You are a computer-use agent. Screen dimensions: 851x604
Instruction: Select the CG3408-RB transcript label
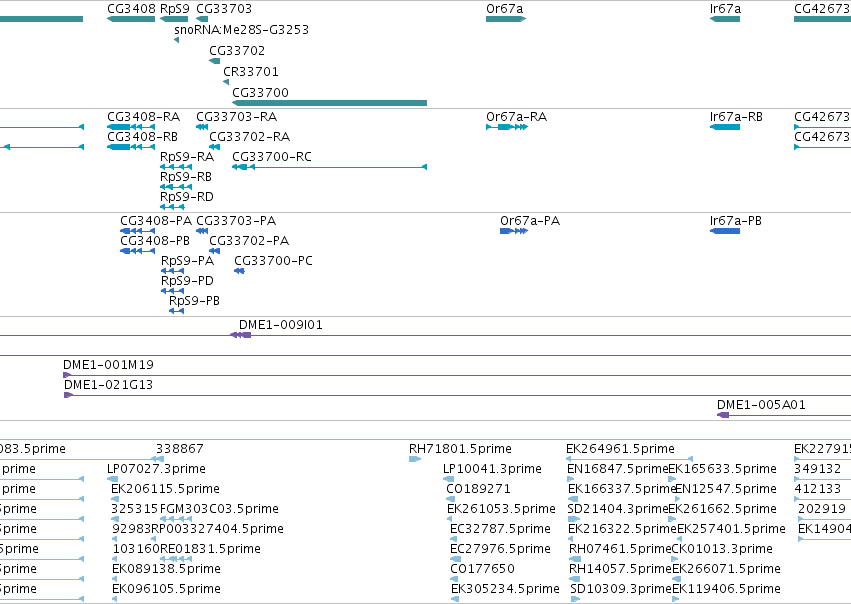143,137
